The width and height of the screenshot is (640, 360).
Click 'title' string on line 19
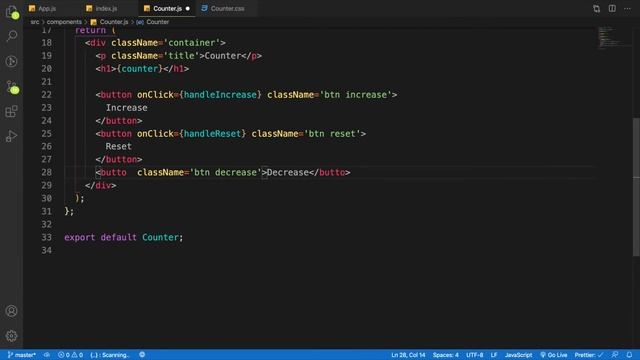(x=181, y=56)
